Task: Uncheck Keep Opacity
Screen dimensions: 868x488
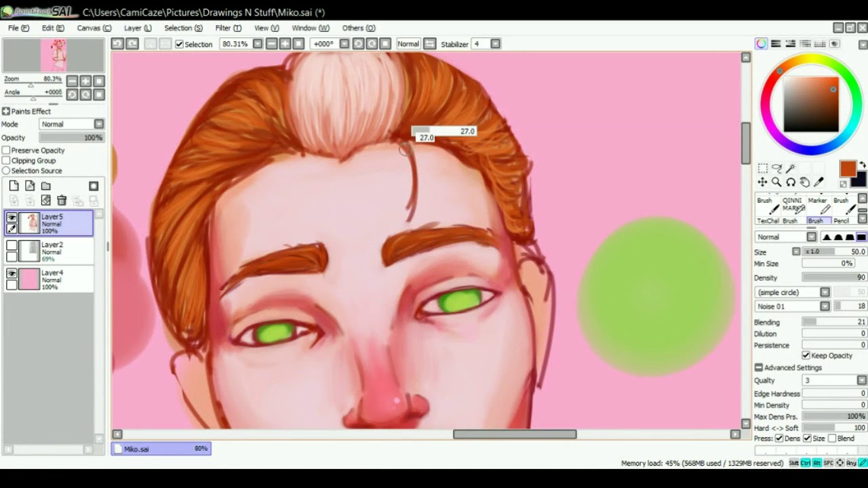Action: coord(806,355)
